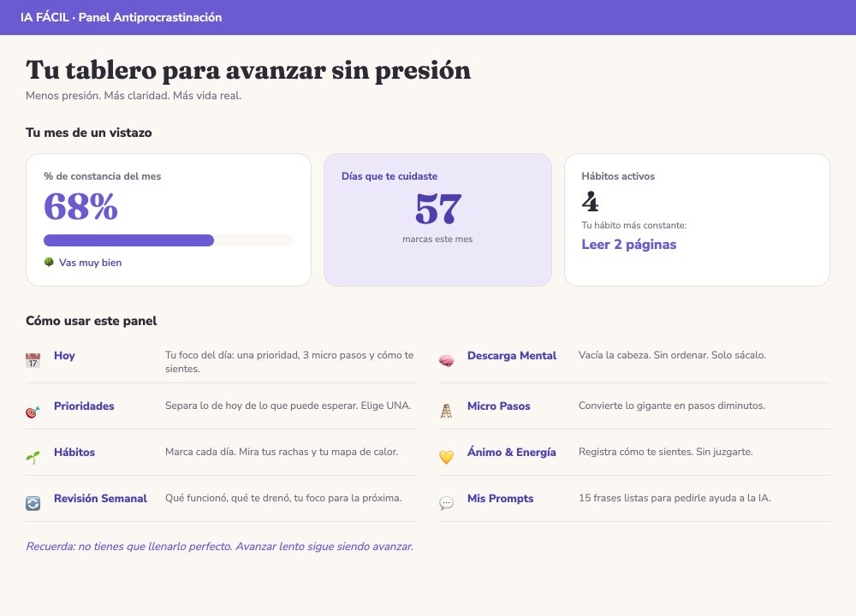Screen dimensions: 856x616
Task: Click the description Separa lo de hoy
Action: pyautogui.click(x=288, y=406)
